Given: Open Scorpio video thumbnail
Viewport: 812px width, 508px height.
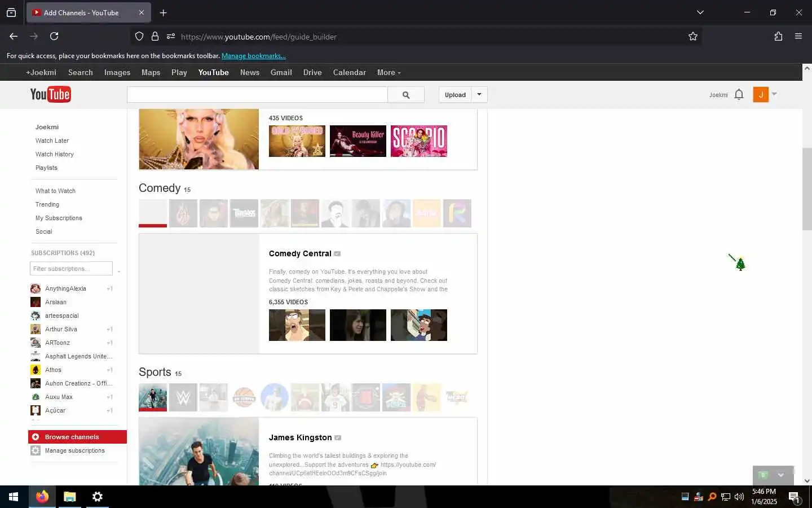Looking at the screenshot, I should tap(419, 141).
